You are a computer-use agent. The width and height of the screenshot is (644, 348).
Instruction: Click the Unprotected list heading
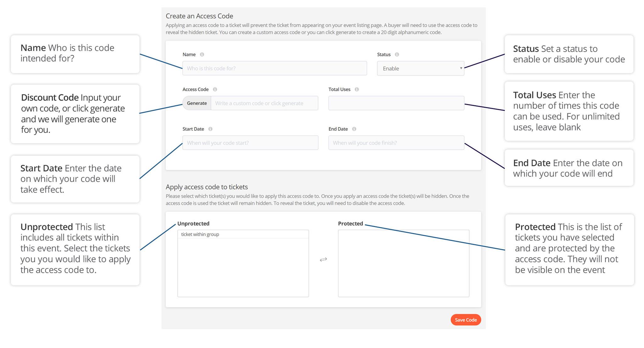coord(193,224)
